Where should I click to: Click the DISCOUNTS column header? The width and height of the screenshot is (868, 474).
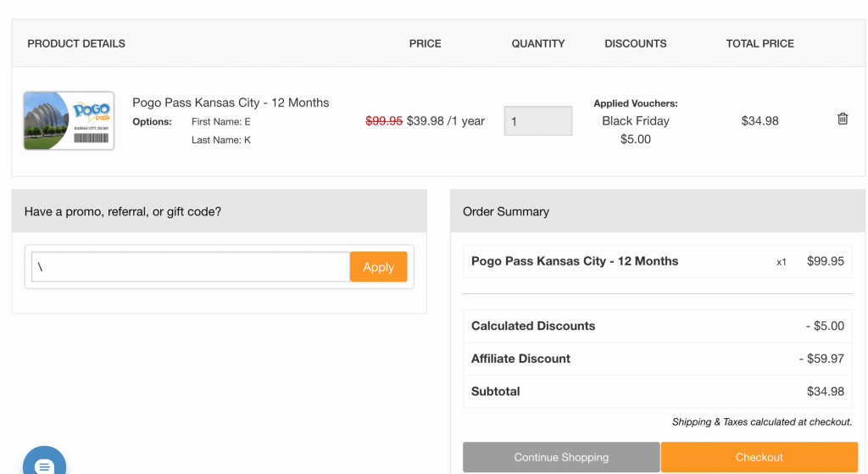(x=636, y=44)
